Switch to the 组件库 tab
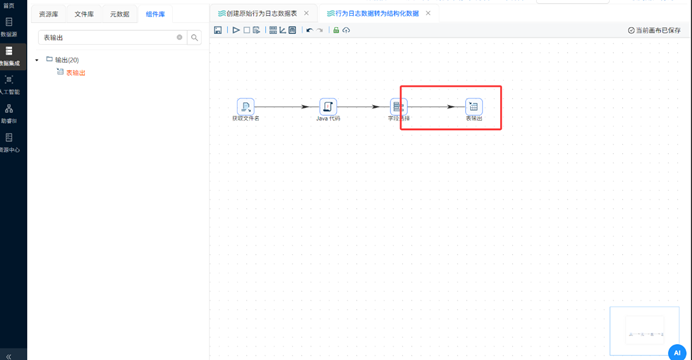 [155, 14]
